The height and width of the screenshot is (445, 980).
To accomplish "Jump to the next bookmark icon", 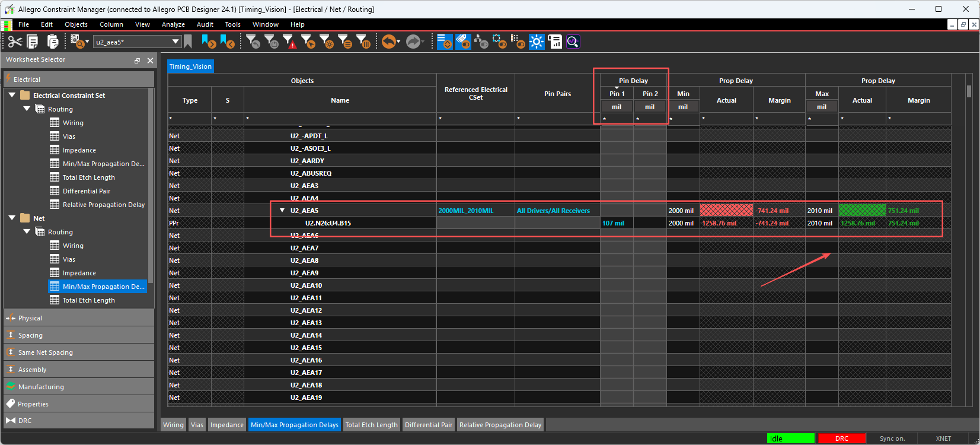I will 209,42.
